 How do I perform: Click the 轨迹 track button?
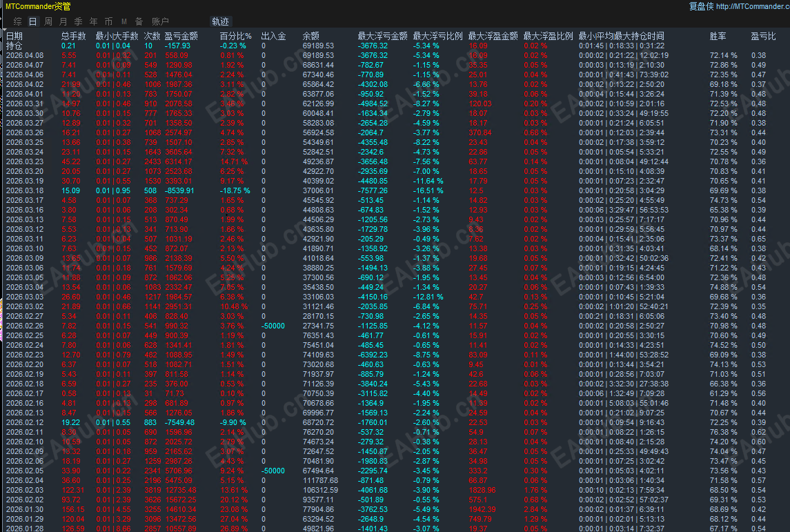tap(220, 21)
